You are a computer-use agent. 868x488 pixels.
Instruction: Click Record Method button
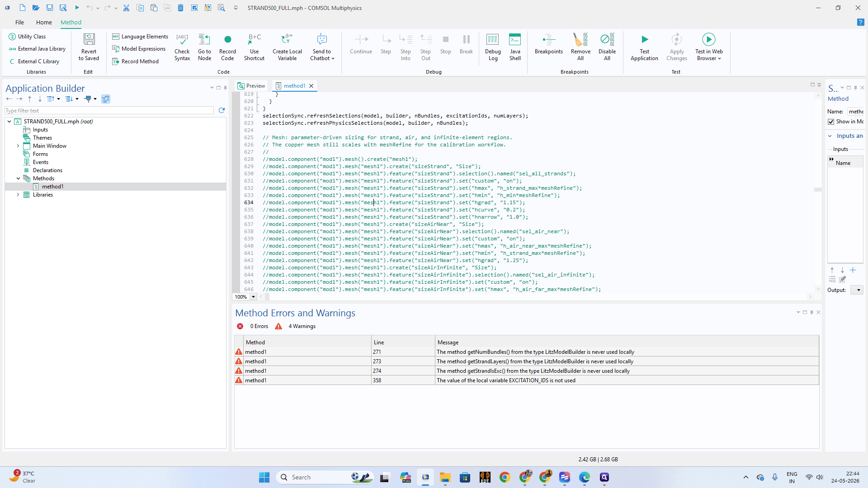click(x=135, y=61)
